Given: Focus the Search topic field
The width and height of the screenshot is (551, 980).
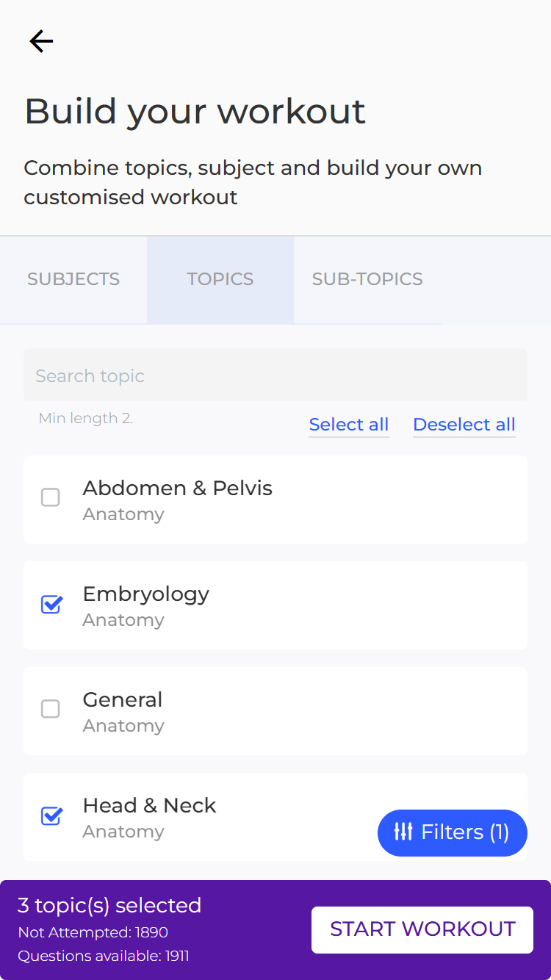Looking at the screenshot, I should pyautogui.click(x=275, y=375).
